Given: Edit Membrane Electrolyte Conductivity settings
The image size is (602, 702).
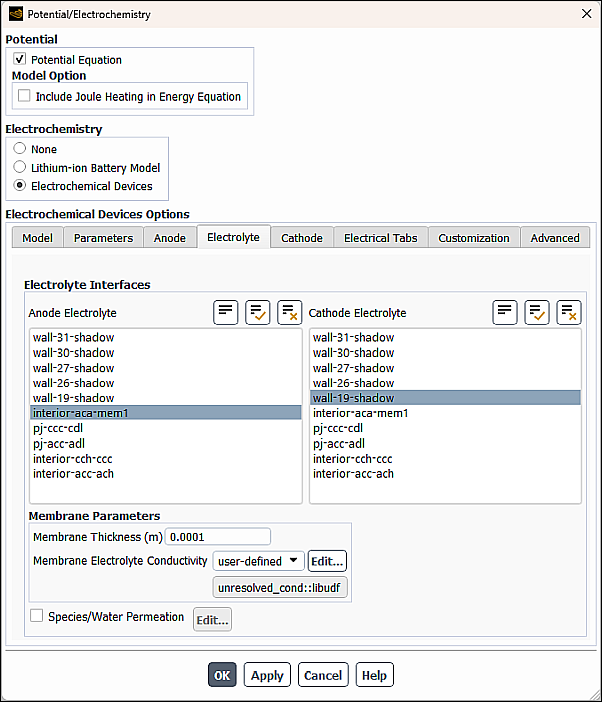Looking at the screenshot, I should pos(327,561).
